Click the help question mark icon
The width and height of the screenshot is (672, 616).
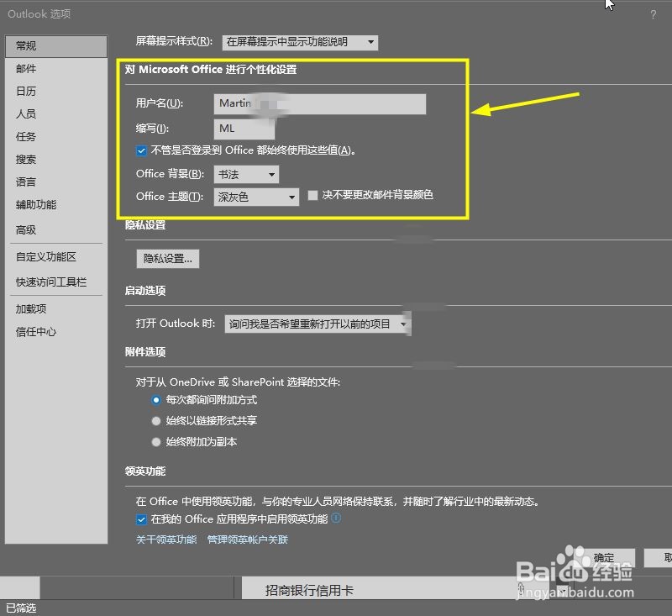pos(654,14)
